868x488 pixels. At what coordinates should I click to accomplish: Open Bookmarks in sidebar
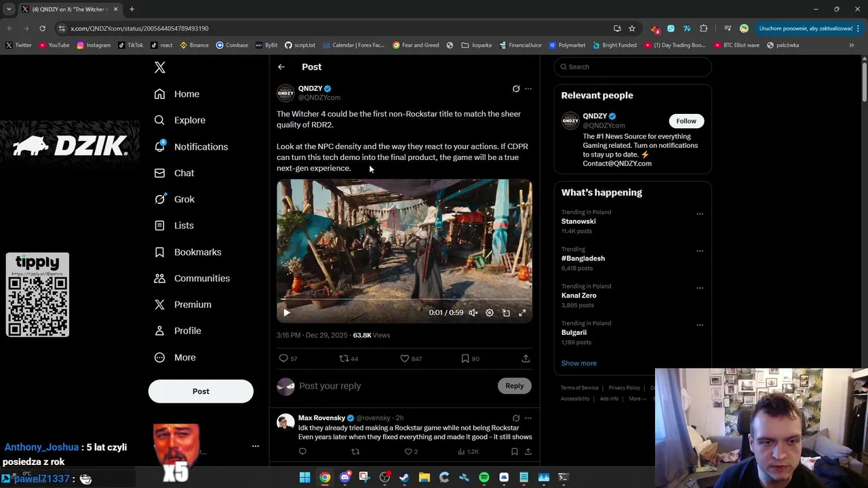pyautogui.click(x=188, y=252)
